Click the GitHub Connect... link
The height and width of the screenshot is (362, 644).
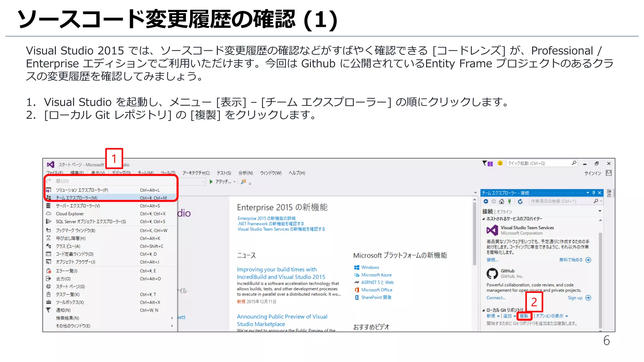point(496,298)
